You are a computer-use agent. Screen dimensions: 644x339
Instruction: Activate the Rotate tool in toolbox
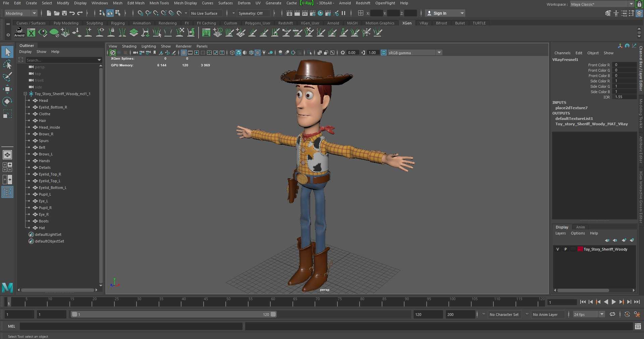(7, 101)
